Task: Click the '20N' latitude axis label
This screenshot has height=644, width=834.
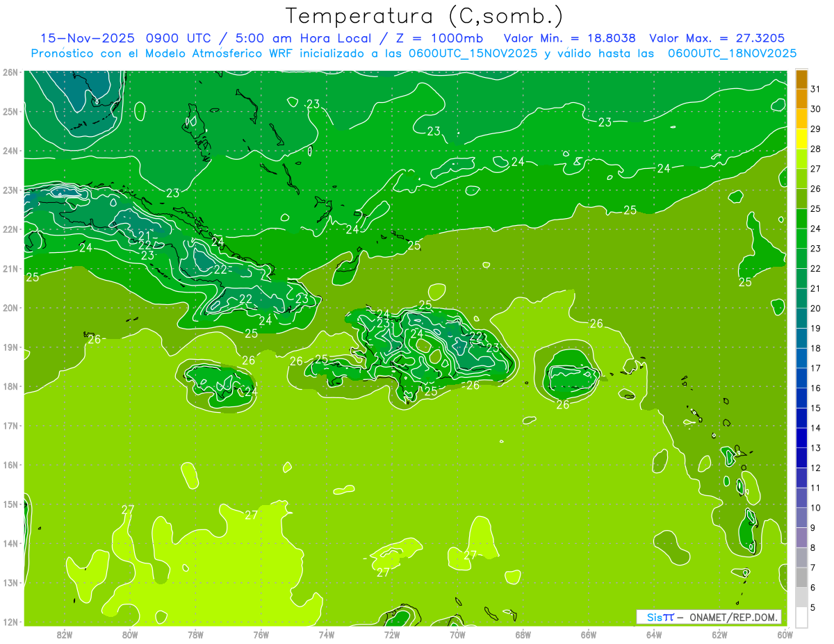Action: (x=10, y=308)
